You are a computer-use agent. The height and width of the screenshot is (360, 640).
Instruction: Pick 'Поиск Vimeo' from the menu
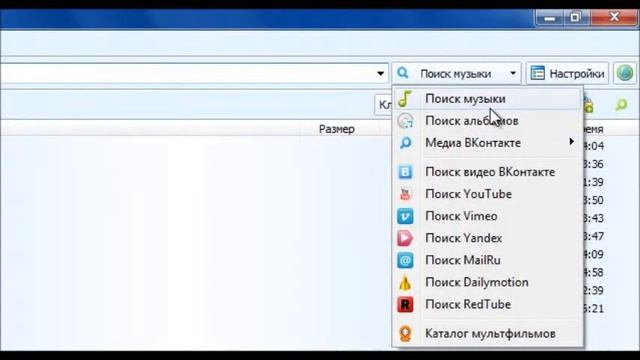487,216
